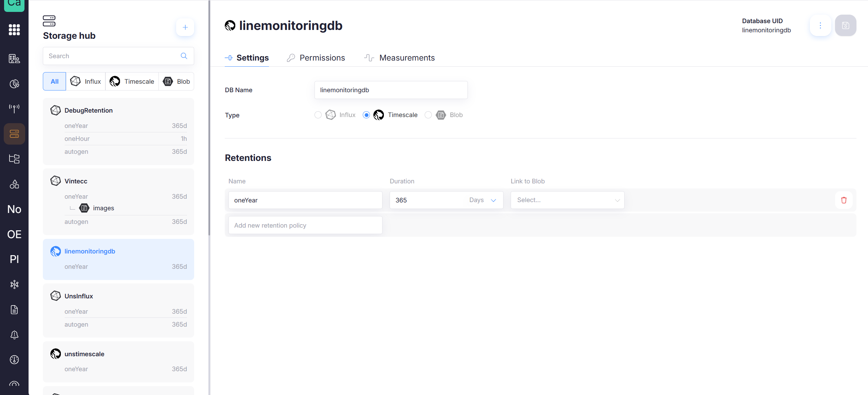This screenshot has width=868, height=395.
Task: Open the Days duration unit dropdown
Action: click(x=483, y=200)
